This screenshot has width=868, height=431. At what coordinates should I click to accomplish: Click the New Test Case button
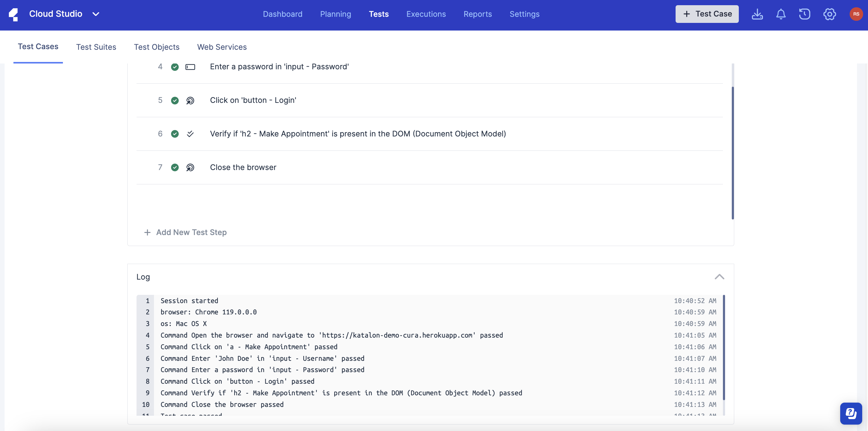click(707, 14)
